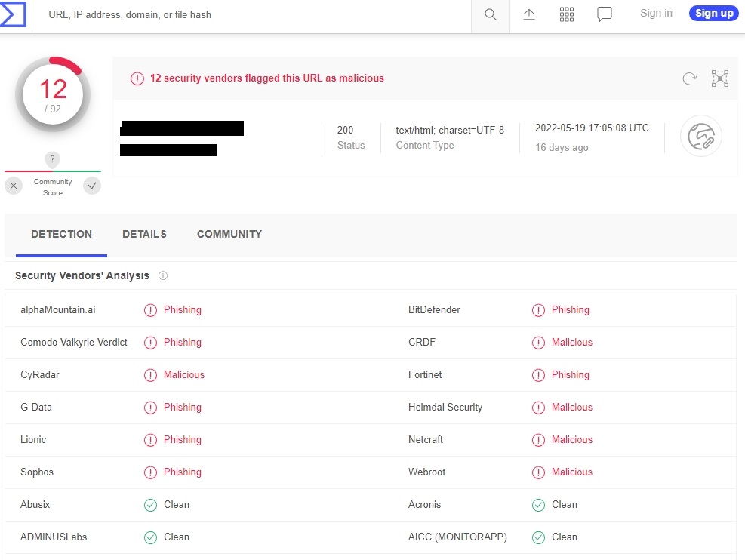Click Webroot malicious warning icon
The image size is (745, 560).
(538, 472)
